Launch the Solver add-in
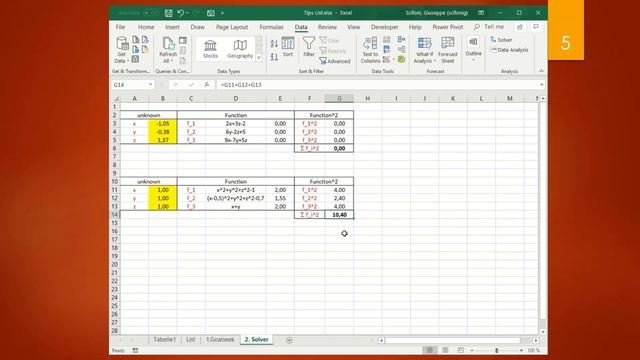 pos(501,40)
